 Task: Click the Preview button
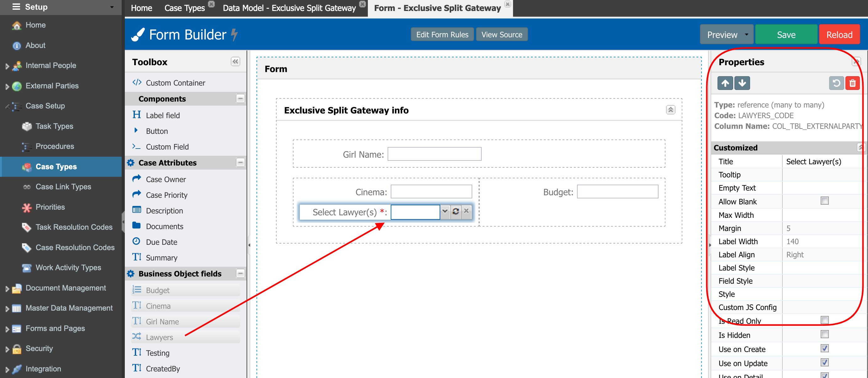722,35
